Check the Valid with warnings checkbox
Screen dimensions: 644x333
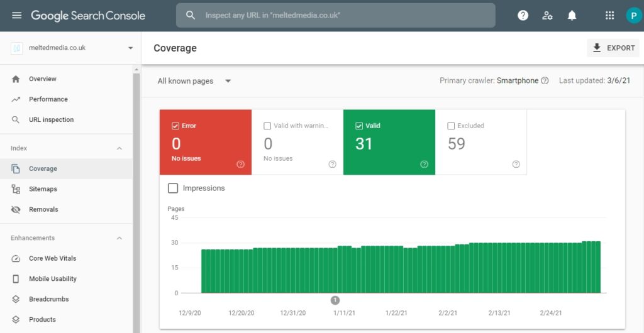(267, 126)
